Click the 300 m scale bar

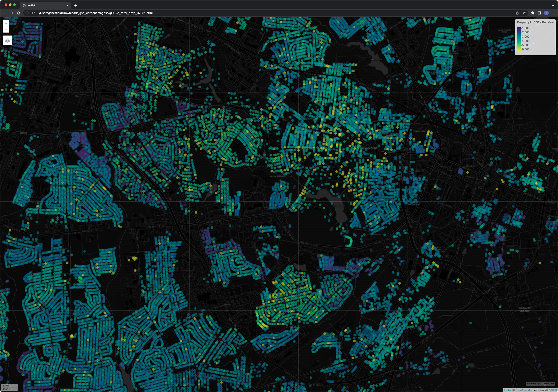10,386
